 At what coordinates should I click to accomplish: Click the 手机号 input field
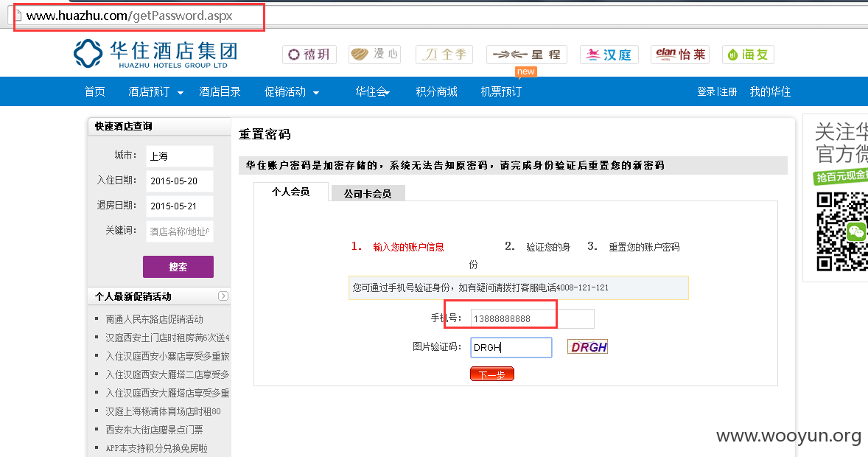[533, 318]
